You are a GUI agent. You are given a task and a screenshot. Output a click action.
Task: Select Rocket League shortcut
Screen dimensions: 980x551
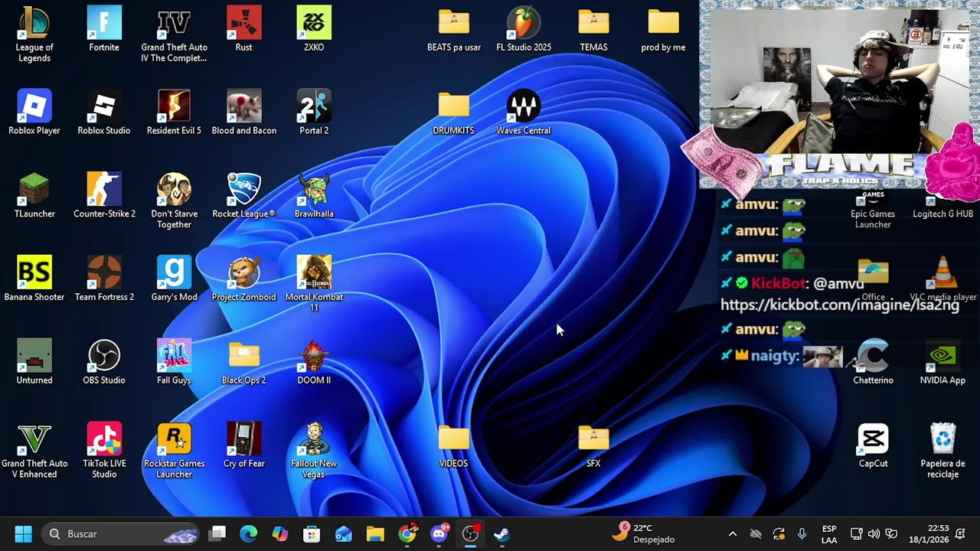pos(243,195)
